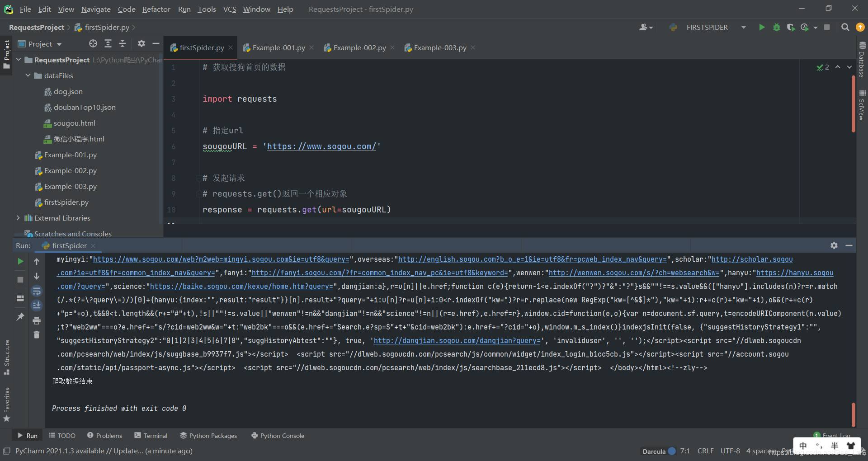This screenshot has width=868, height=461.
Task: Click the sogou.com URL in code
Action: (x=321, y=146)
